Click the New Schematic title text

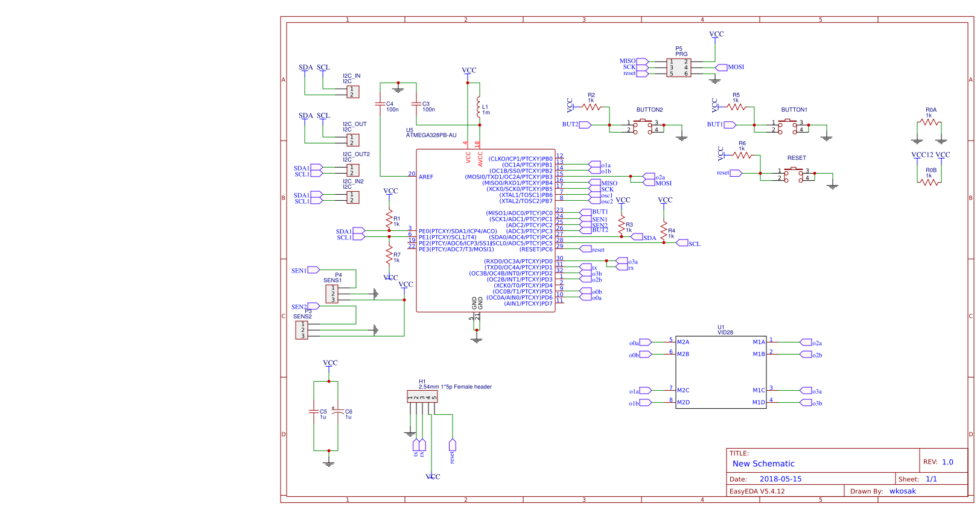click(763, 464)
